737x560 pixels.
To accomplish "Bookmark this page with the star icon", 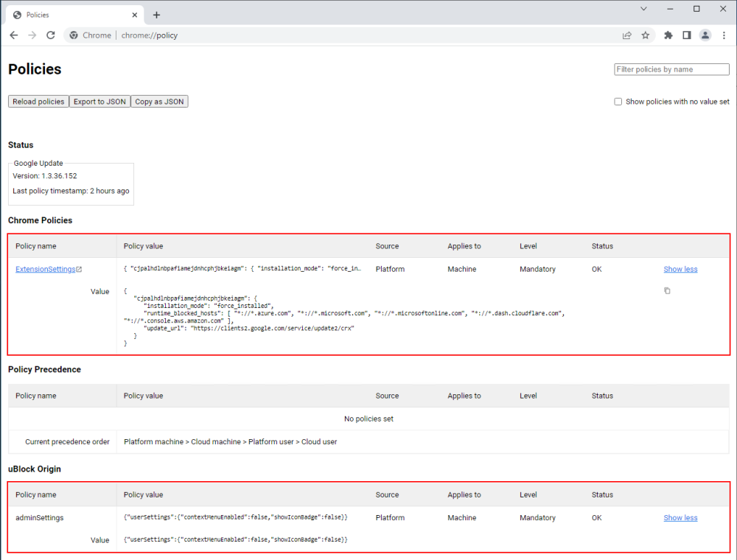I will point(646,35).
